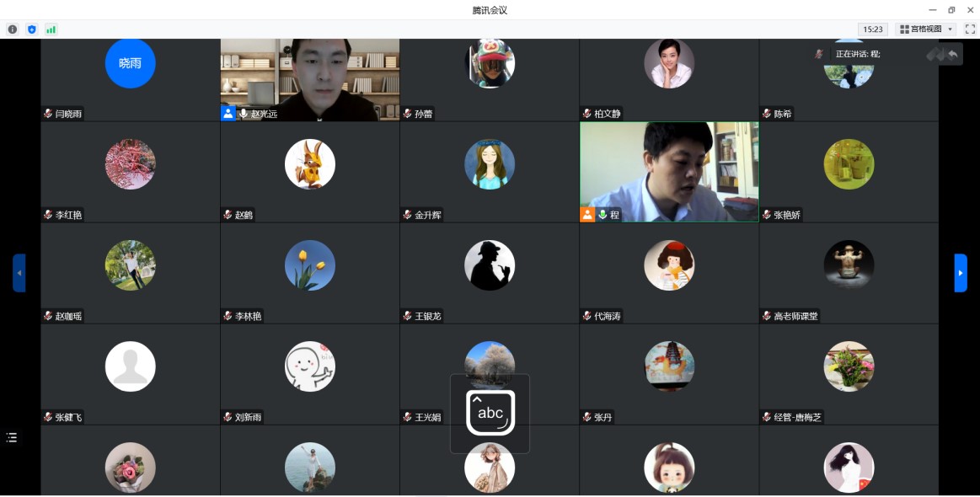Click the muted mic icon beside 李红艳

(x=48, y=215)
